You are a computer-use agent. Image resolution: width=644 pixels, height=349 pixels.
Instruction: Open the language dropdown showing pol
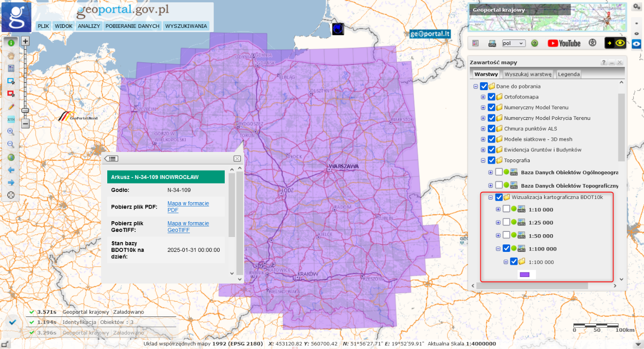pyautogui.click(x=514, y=43)
